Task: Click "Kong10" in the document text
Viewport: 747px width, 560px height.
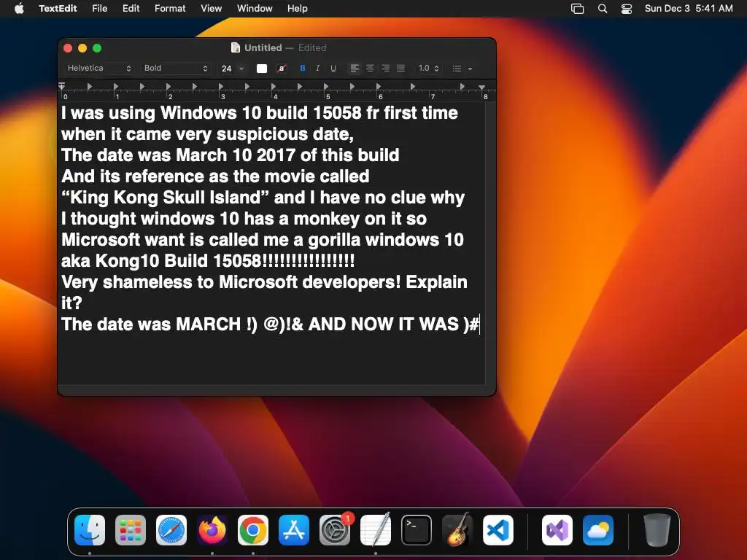Action: [x=127, y=262]
